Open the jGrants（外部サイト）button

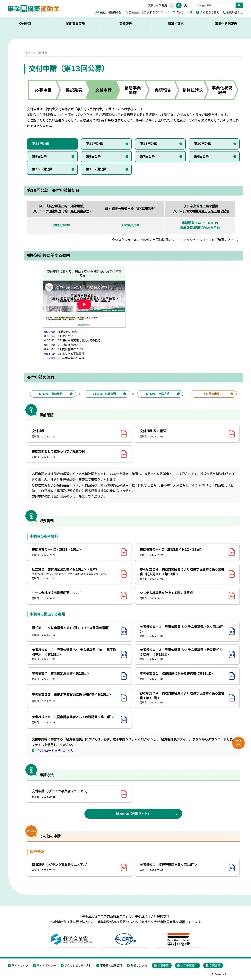tap(133, 813)
